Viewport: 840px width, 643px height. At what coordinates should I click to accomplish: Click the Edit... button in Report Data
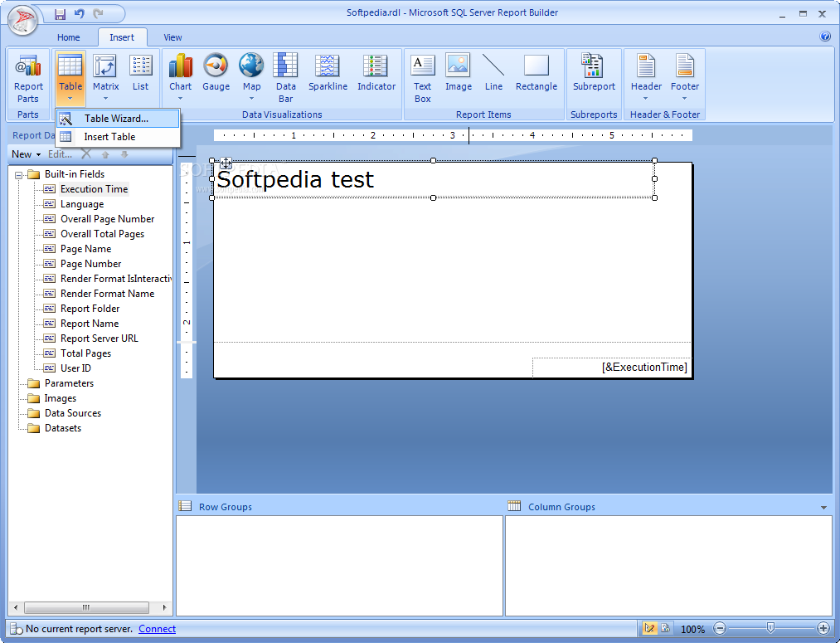coord(60,154)
